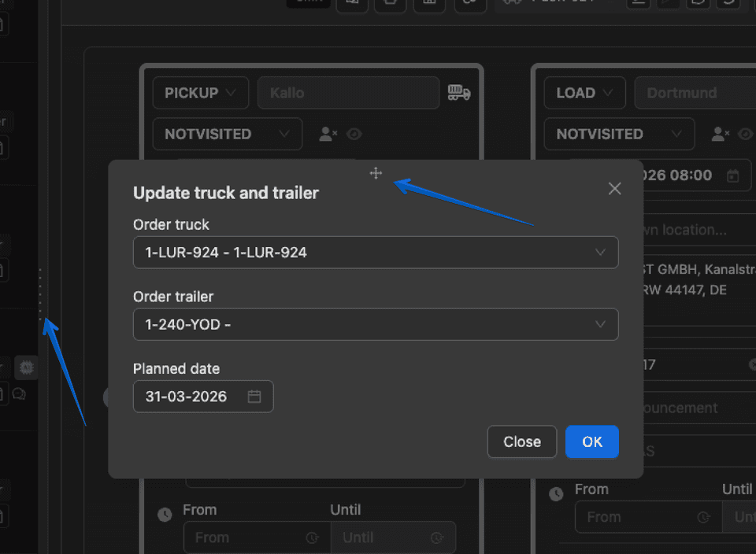Confirm the dialog with the OK button
This screenshot has height=554, width=756.
click(592, 441)
